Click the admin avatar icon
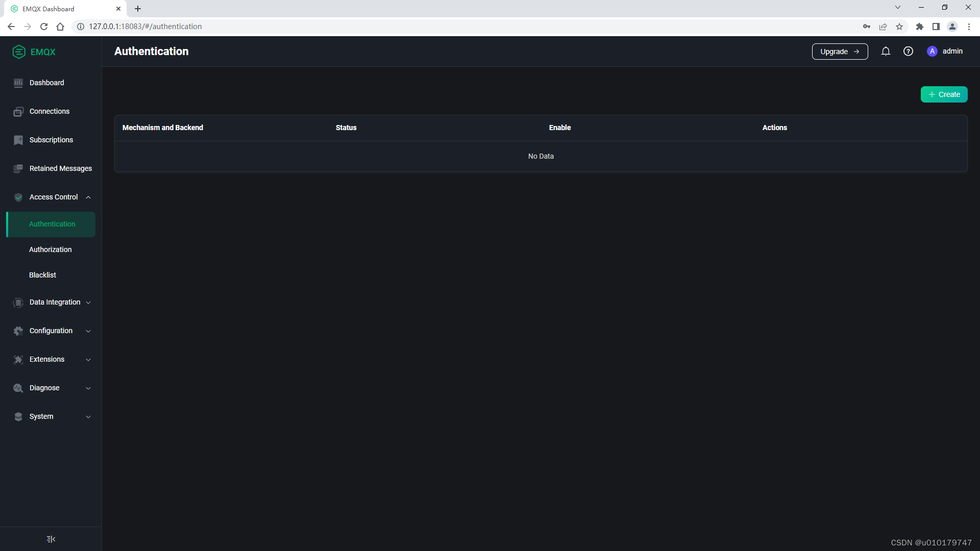Screen dimensions: 980x551 [x=932, y=51]
